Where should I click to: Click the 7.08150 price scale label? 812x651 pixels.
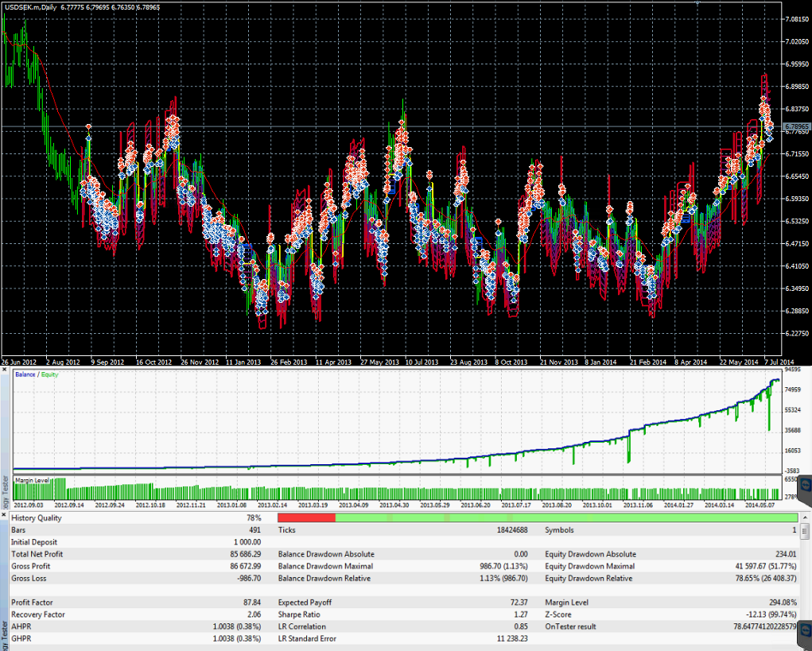795,18
